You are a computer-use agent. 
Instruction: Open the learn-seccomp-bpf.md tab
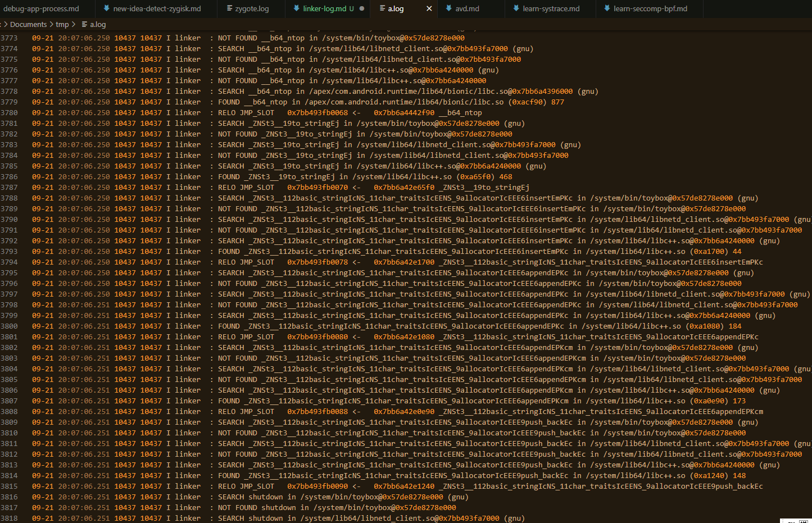pyautogui.click(x=650, y=8)
